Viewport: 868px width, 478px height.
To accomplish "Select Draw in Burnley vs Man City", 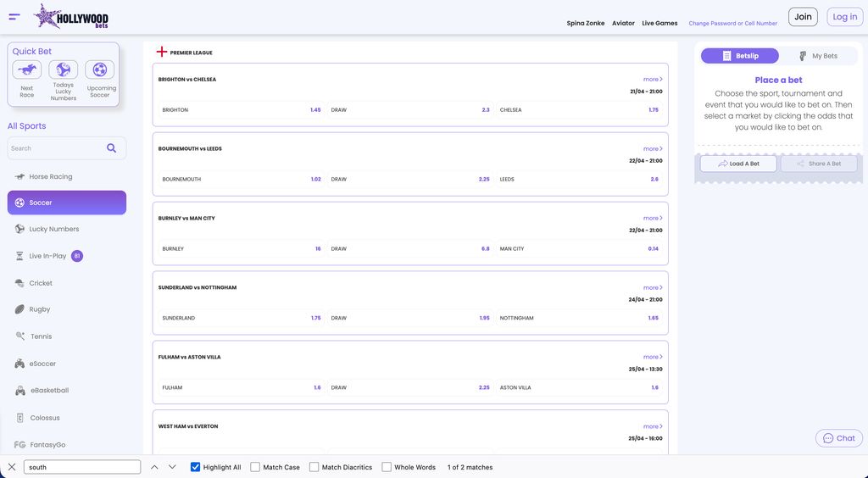I will click(x=410, y=249).
